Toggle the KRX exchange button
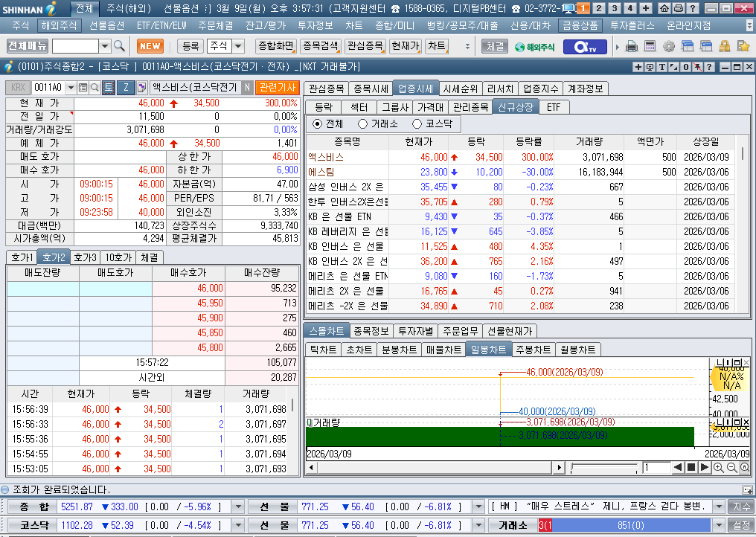The height and width of the screenshot is (537, 756). click(18, 87)
